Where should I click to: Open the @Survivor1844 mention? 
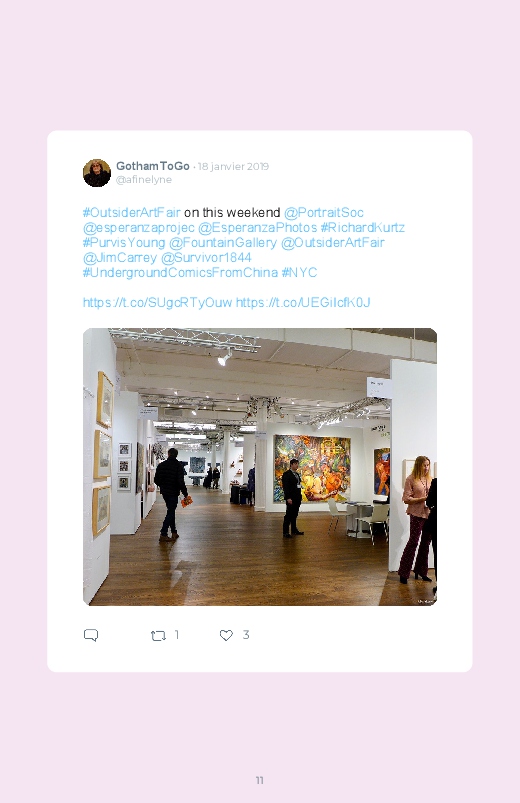coord(206,257)
